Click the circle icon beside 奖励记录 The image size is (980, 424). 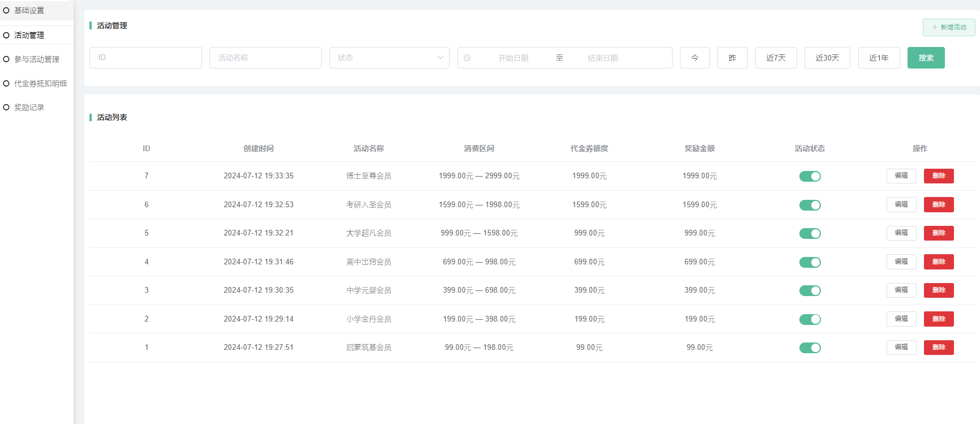[x=6, y=107]
